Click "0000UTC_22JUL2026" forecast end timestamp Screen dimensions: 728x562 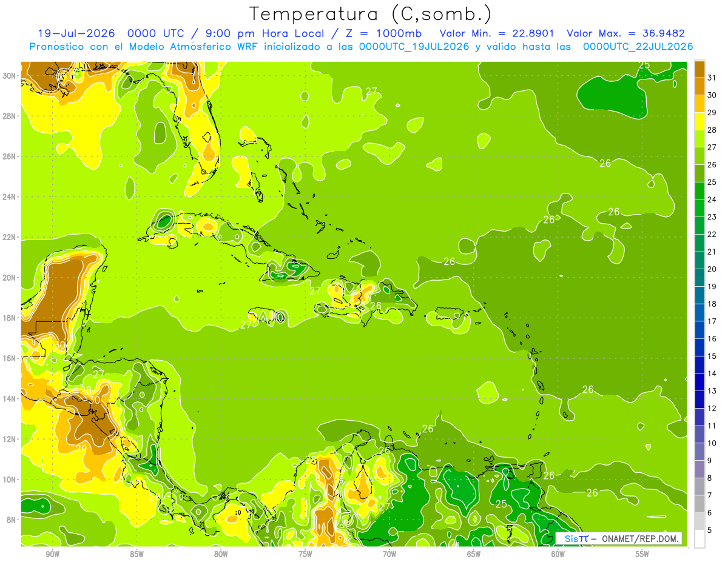[638, 47]
